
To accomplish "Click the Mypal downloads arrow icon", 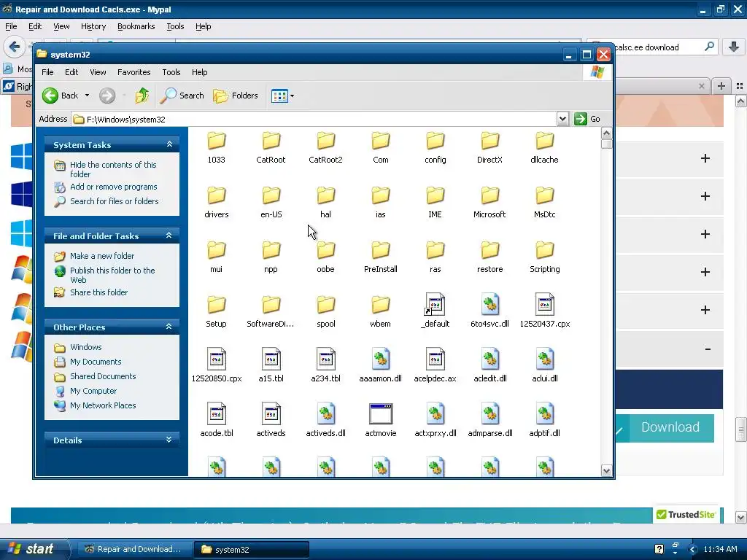I will tap(734, 47).
